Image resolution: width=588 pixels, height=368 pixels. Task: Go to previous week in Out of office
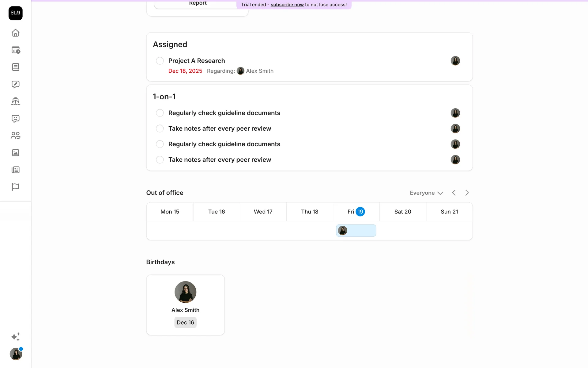[454, 193]
